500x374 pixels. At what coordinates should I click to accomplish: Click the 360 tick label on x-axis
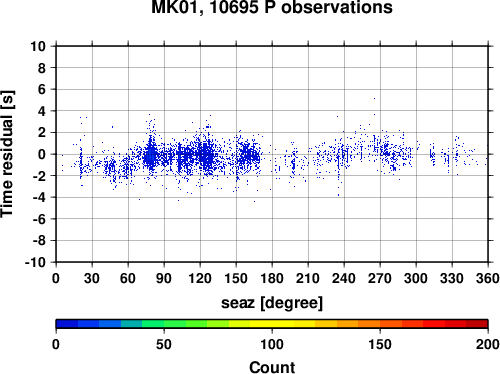tap(488, 278)
